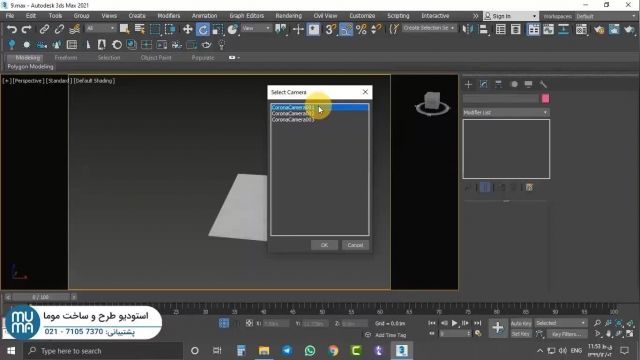
Task: Click the Use Pivot Point Center icon
Action: (x=281, y=29)
